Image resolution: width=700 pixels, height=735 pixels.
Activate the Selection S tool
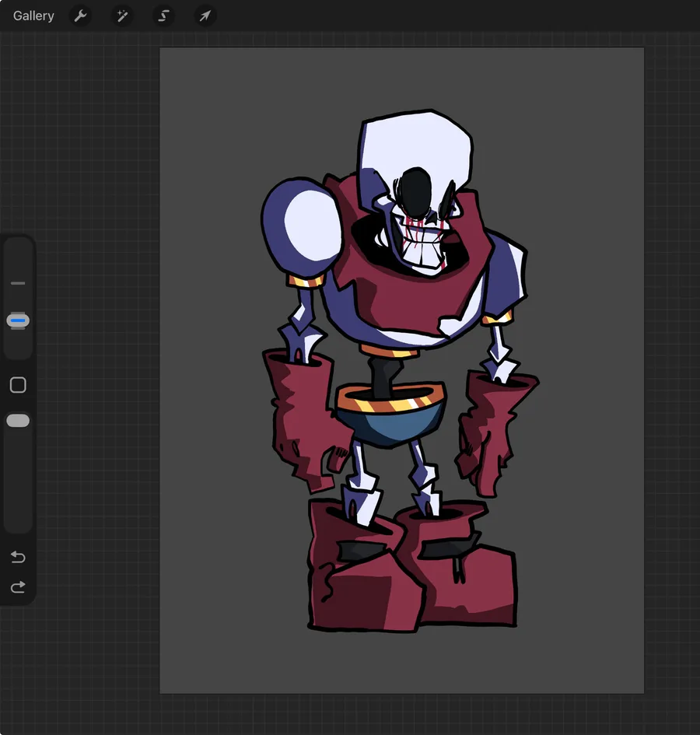point(163,16)
